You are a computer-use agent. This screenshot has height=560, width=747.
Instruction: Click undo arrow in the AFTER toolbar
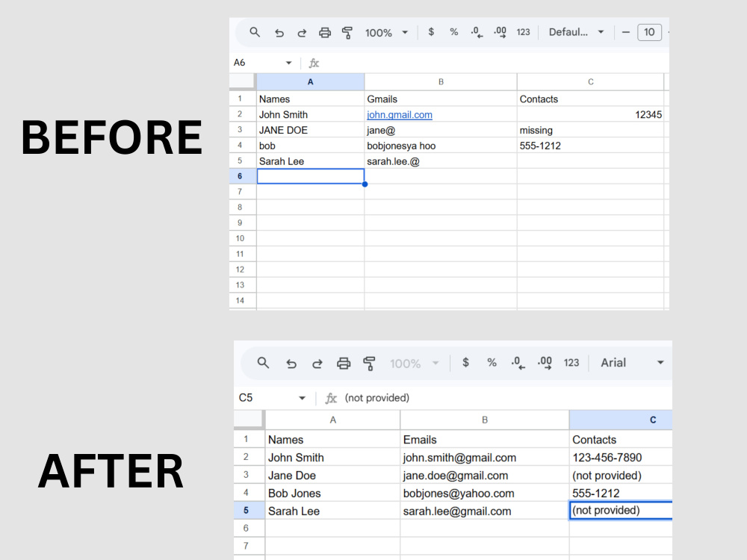tap(291, 364)
